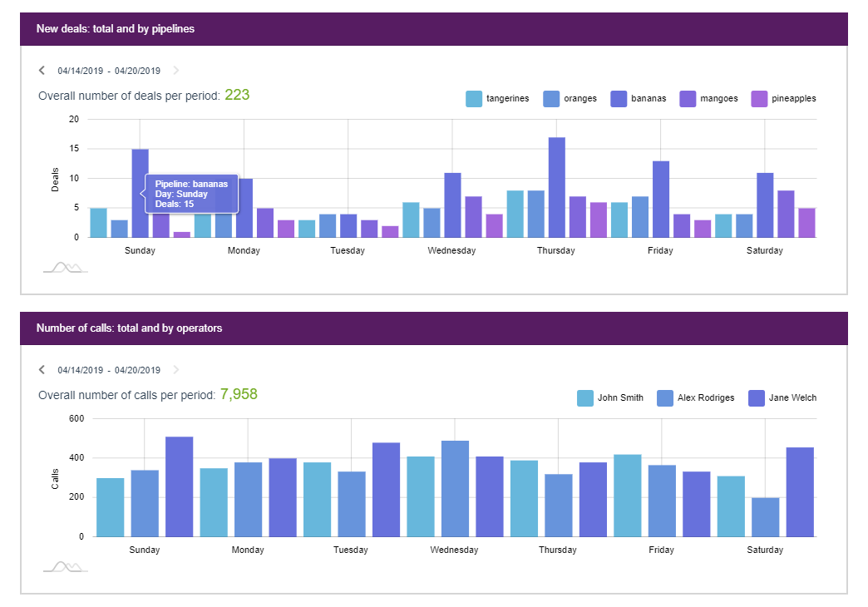Toggle mangoes legend item
The image size is (868, 607).
[708, 98]
